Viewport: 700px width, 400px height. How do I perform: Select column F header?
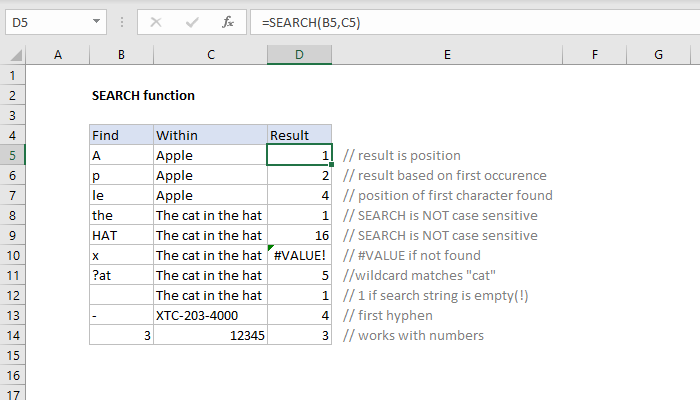click(595, 55)
